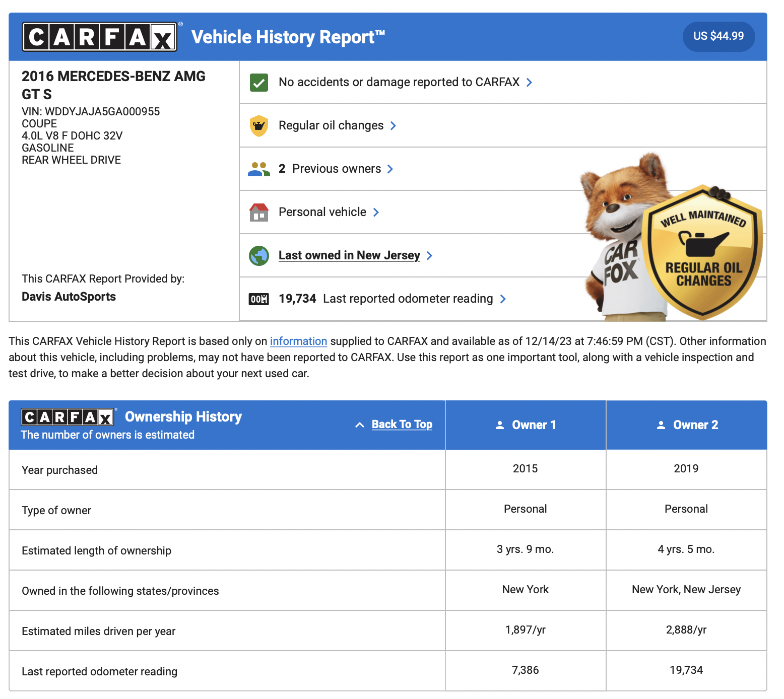Click the Owner 1 person icon
Image resolution: width=784 pixels, height=699 pixels.
[500, 425]
